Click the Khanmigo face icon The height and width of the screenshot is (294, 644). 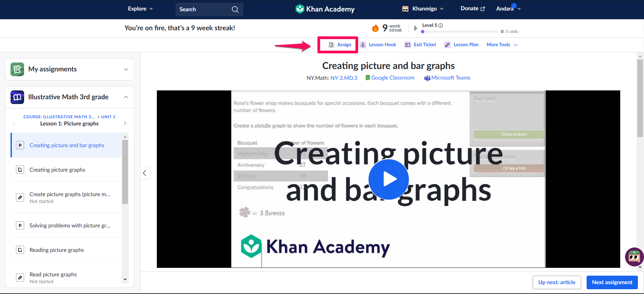coord(405,9)
